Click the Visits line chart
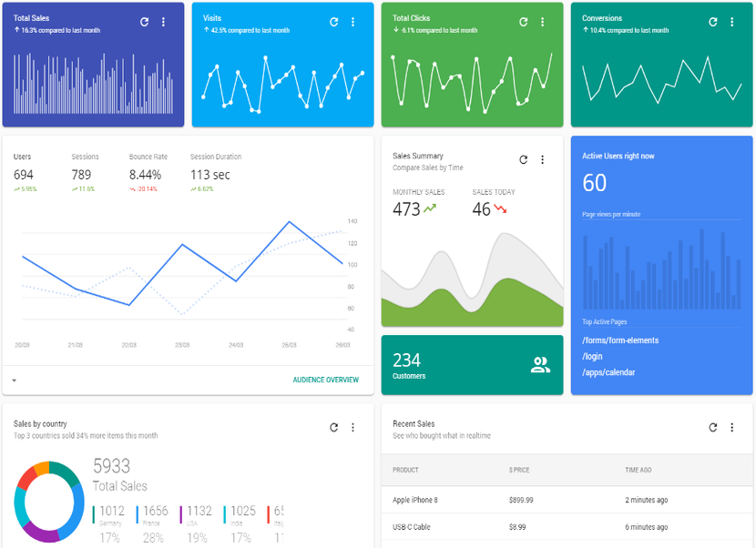The height and width of the screenshot is (548, 756). click(x=282, y=84)
